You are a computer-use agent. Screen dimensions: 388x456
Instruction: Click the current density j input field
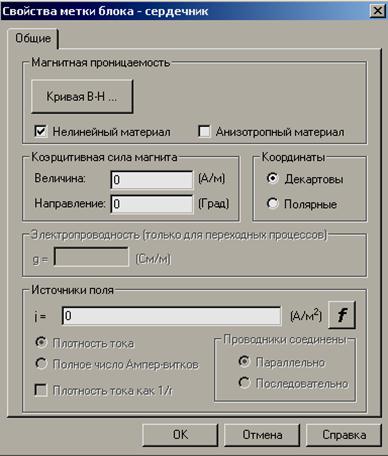[x=171, y=316]
